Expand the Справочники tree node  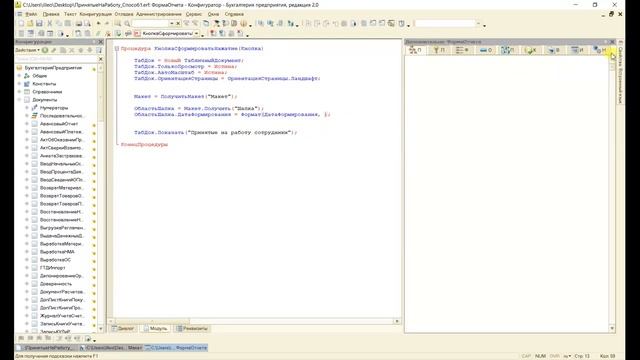coord(19,92)
